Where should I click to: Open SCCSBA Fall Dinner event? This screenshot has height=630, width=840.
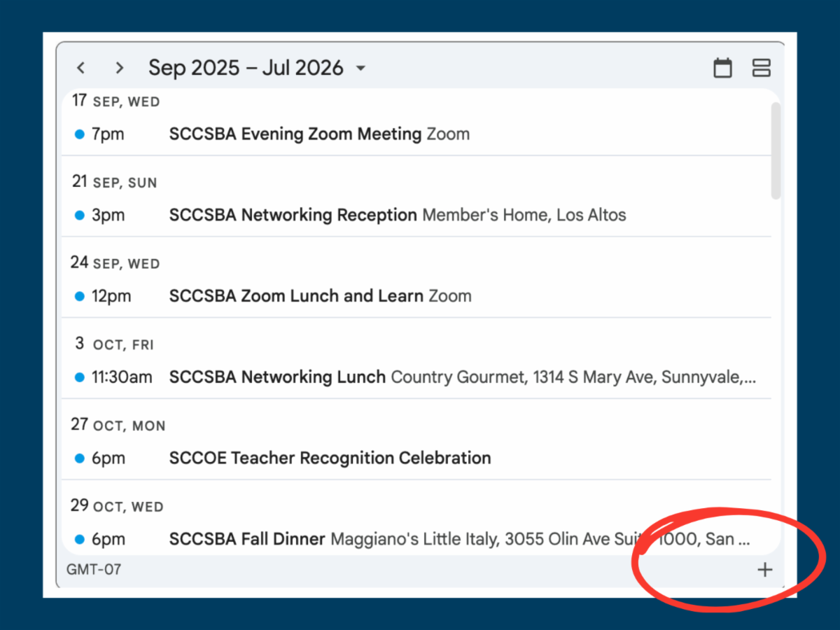pos(247,540)
